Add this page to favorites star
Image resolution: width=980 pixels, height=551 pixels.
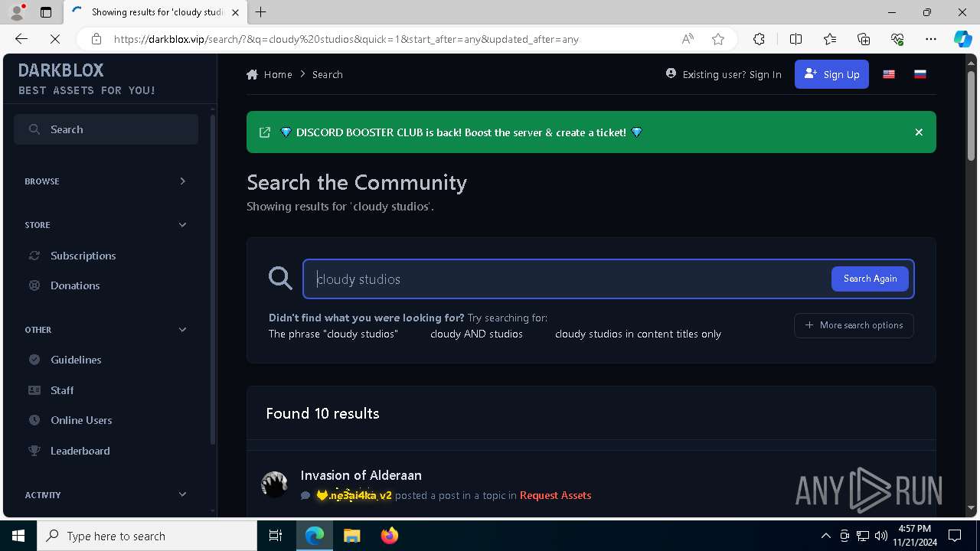(718, 39)
